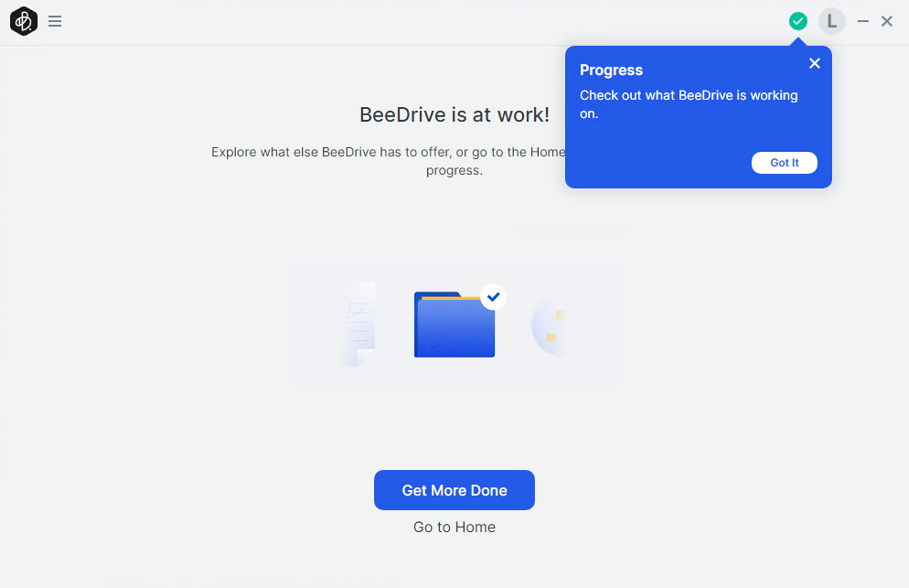Open the green progress status icon

click(798, 22)
